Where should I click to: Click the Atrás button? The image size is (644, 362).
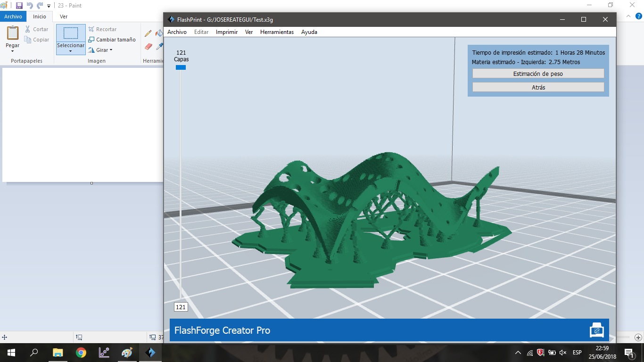(538, 87)
